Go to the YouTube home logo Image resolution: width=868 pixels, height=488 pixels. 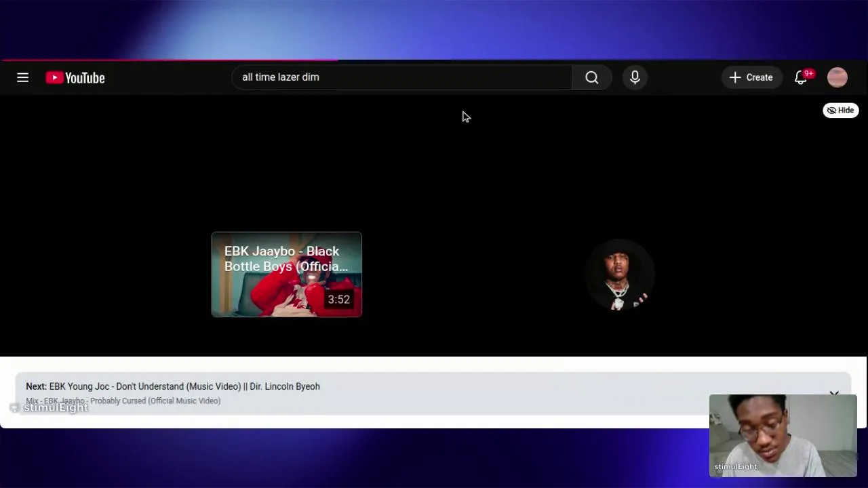(x=75, y=78)
